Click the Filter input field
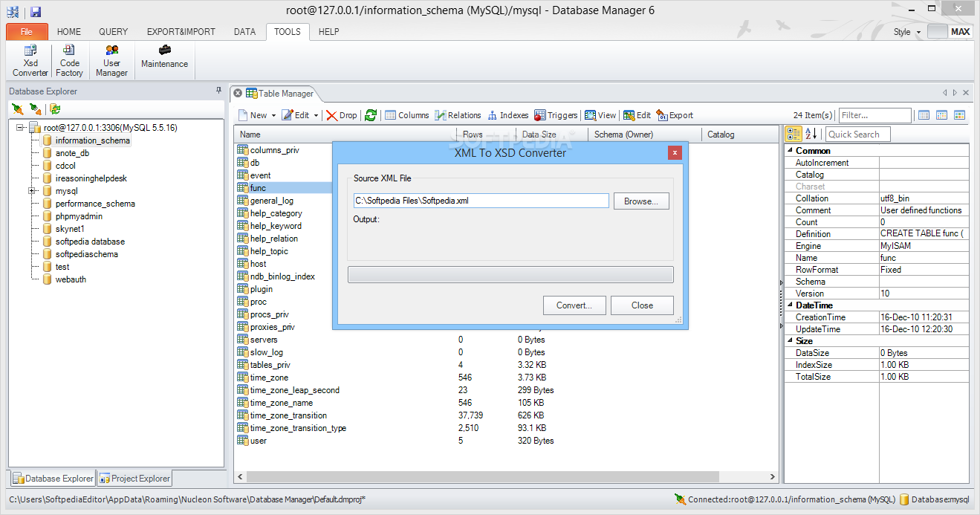Screen dimensions: 980x515 (x=874, y=115)
